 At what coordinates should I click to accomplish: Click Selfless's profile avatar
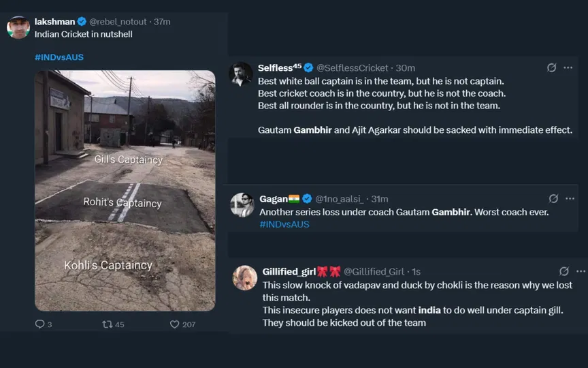[x=242, y=74]
